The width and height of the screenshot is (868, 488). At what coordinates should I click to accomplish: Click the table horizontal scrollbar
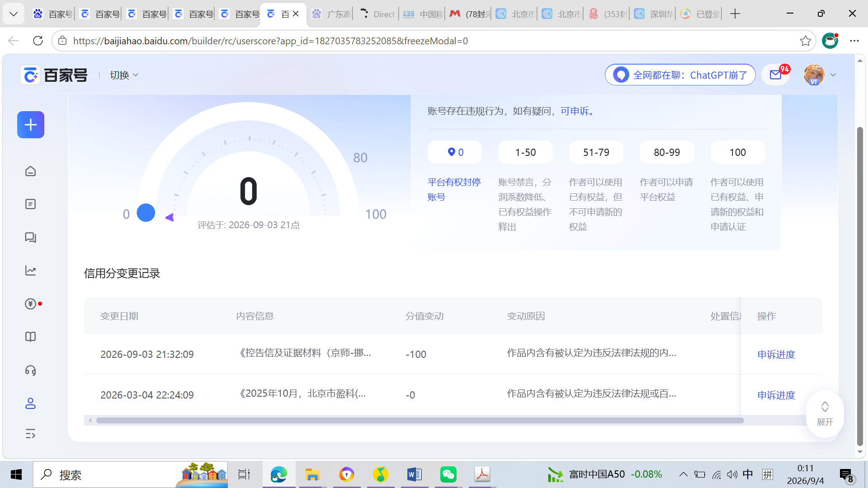click(420, 421)
